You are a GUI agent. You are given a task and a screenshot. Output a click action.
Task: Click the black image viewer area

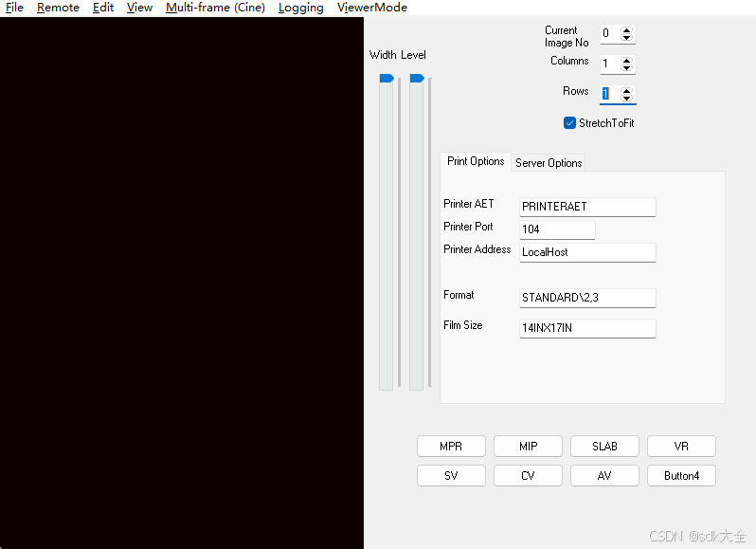click(x=182, y=283)
